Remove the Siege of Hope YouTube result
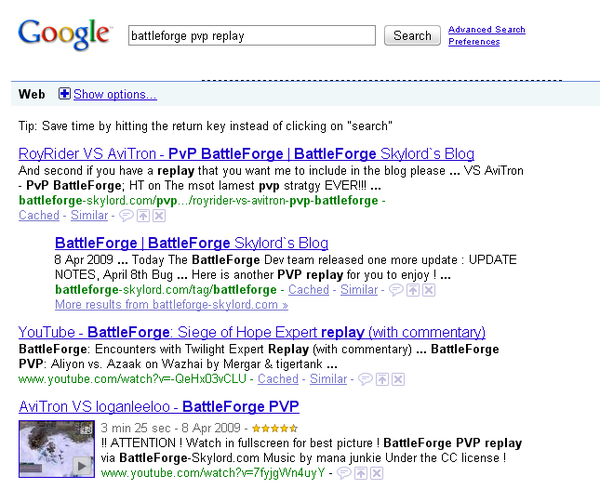600x489 pixels. coord(398,379)
